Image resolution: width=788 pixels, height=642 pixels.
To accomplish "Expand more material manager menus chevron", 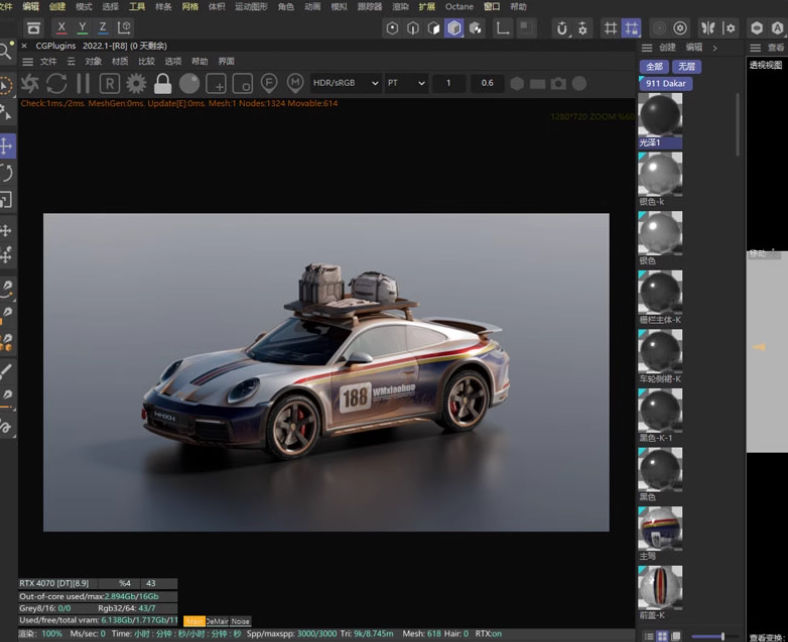I will tap(715, 48).
